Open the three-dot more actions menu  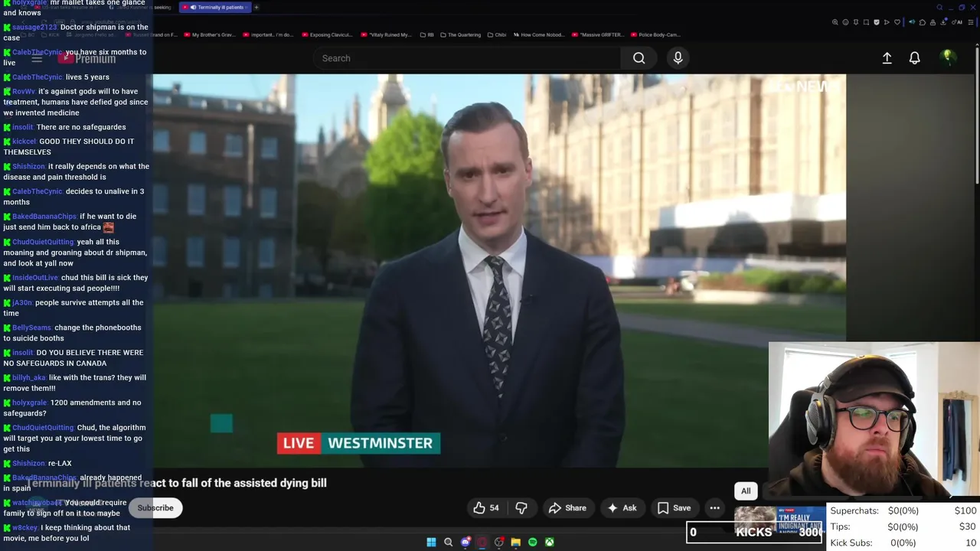pos(714,507)
